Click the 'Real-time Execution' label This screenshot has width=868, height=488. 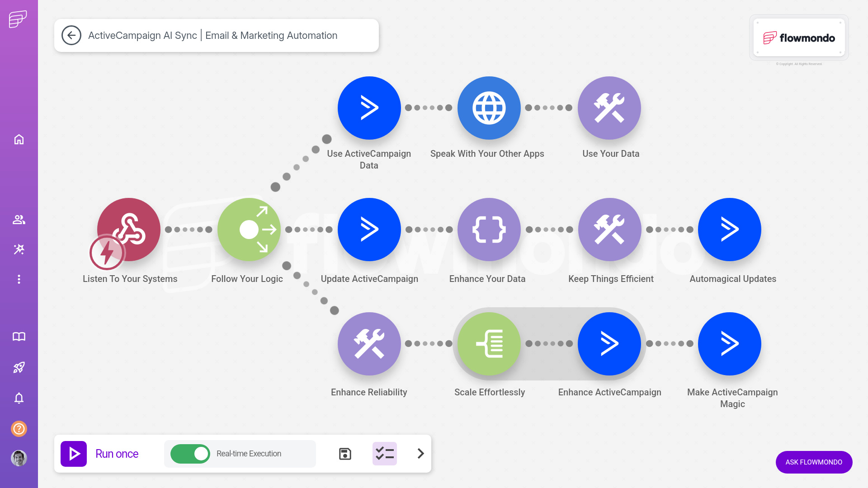point(249,454)
